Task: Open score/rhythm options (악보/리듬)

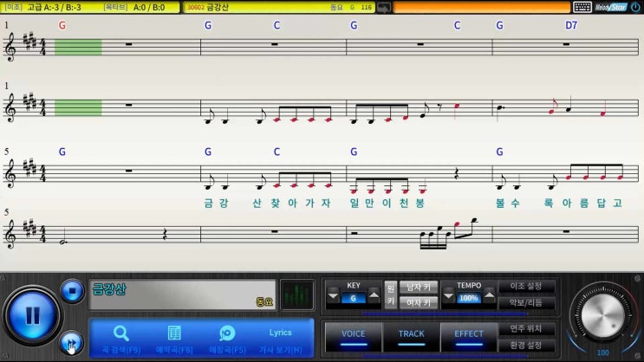Action: (x=526, y=303)
